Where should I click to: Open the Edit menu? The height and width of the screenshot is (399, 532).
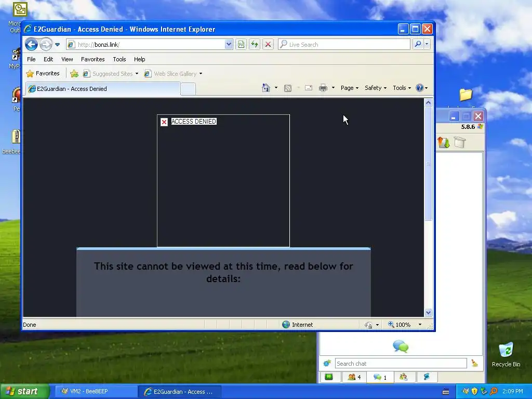pos(48,59)
